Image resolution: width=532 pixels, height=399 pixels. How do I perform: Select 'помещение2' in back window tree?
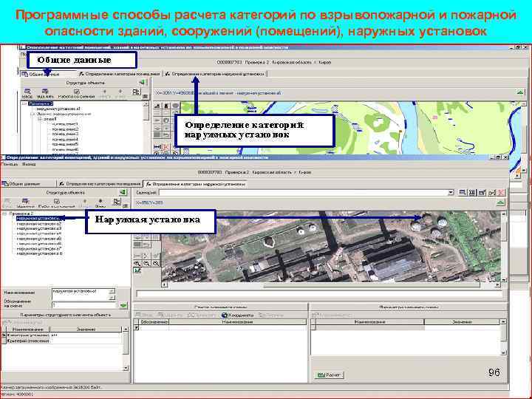[65, 129]
